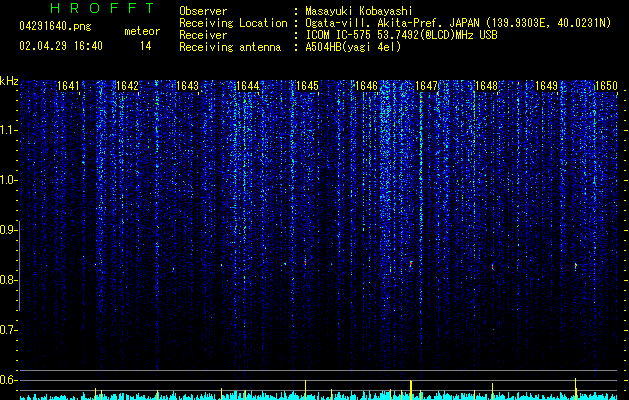Click the 1641 time marker
This screenshot has width=629, height=400.
coord(68,86)
